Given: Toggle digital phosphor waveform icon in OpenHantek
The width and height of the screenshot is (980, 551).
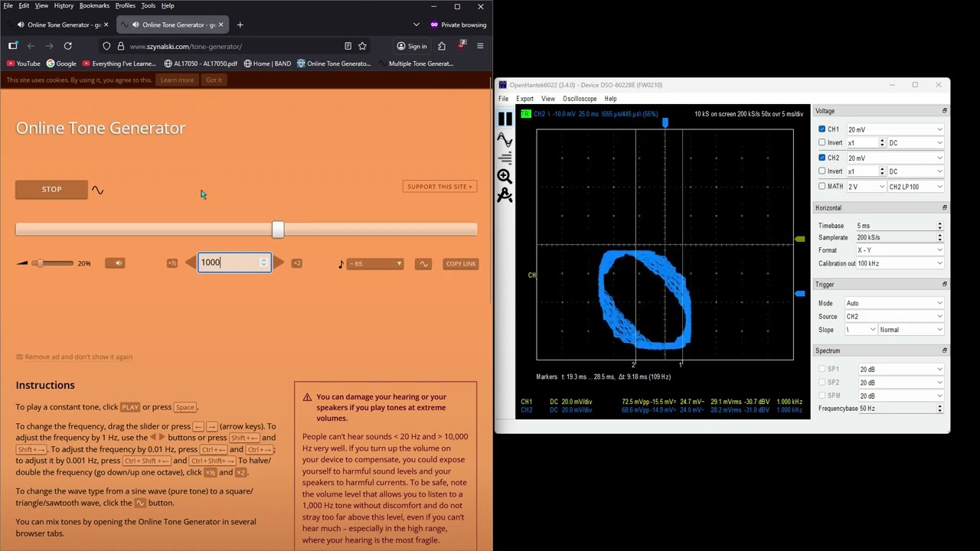Looking at the screenshot, I should 505,139.
